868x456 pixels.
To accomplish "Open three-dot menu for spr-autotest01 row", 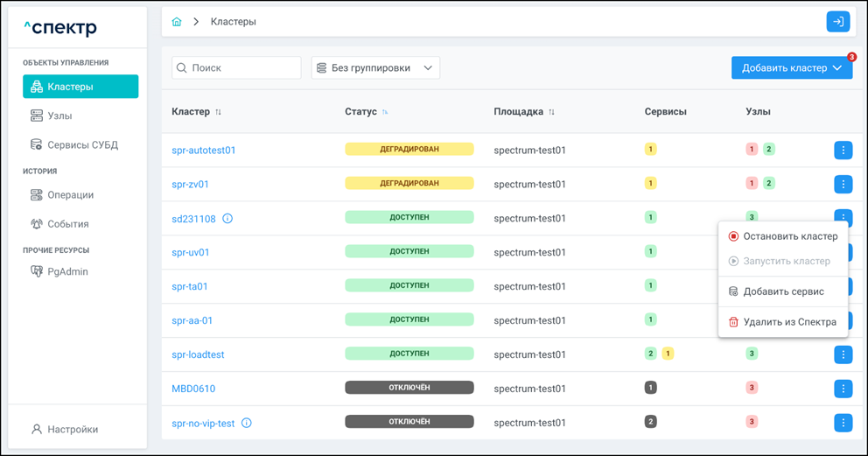I will pos(843,151).
